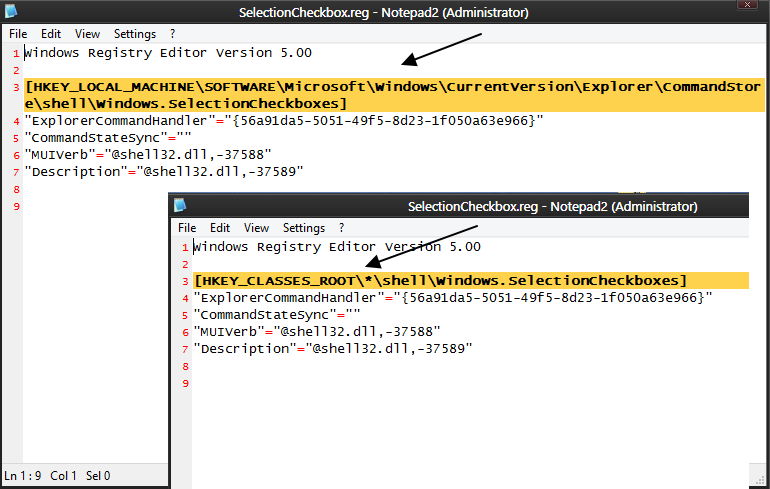The height and width of the screenshot is (489, 770).
Task: Open Settings menu in back Notepad2 window
Action: point(135,34)
